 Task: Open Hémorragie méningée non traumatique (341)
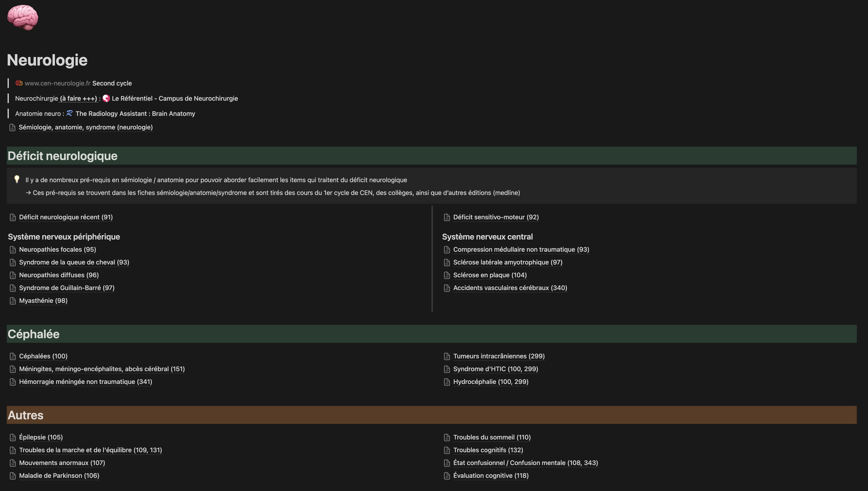85,382
